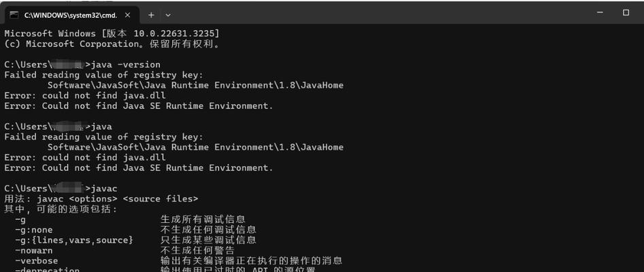This screenshot has height=272, width=644.
Task: Click the -verbose option line
Action: pyautogui.click(x=179, y=260)
